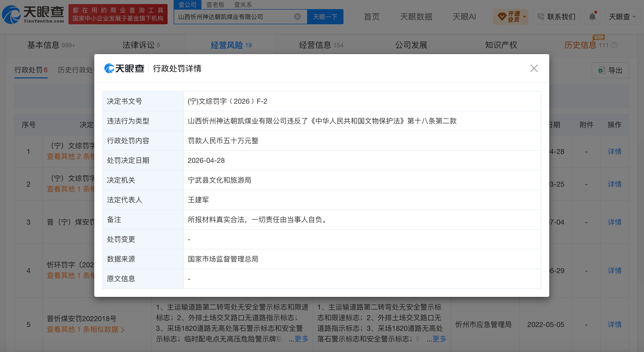
Task: Switch to 查关系 search tab
Action: pos(243,5)
